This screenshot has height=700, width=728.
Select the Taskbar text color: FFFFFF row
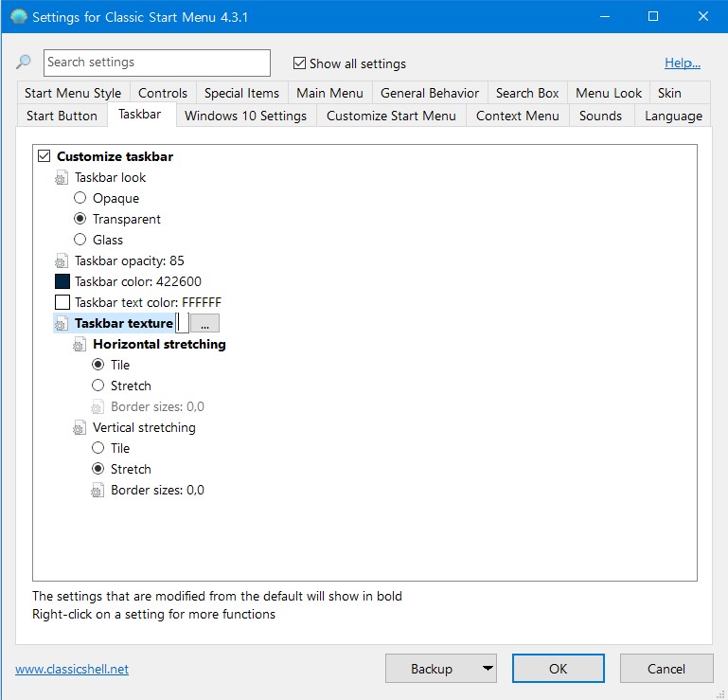click(148, 302)
